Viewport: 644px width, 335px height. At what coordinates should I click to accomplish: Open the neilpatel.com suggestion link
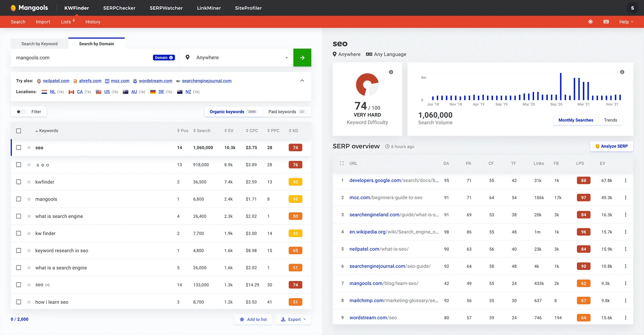(56, 81)
